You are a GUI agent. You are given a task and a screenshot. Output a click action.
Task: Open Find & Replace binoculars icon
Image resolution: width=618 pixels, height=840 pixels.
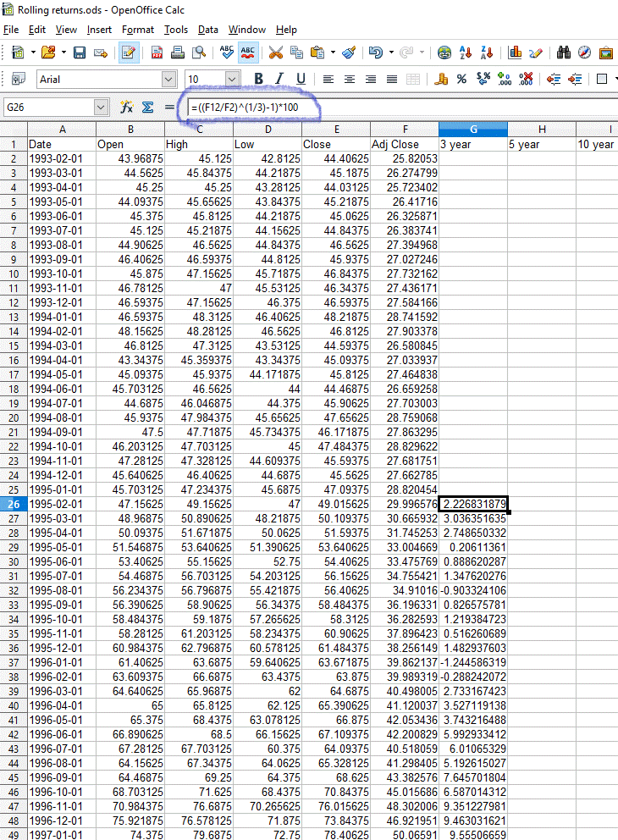coord(563,52)
